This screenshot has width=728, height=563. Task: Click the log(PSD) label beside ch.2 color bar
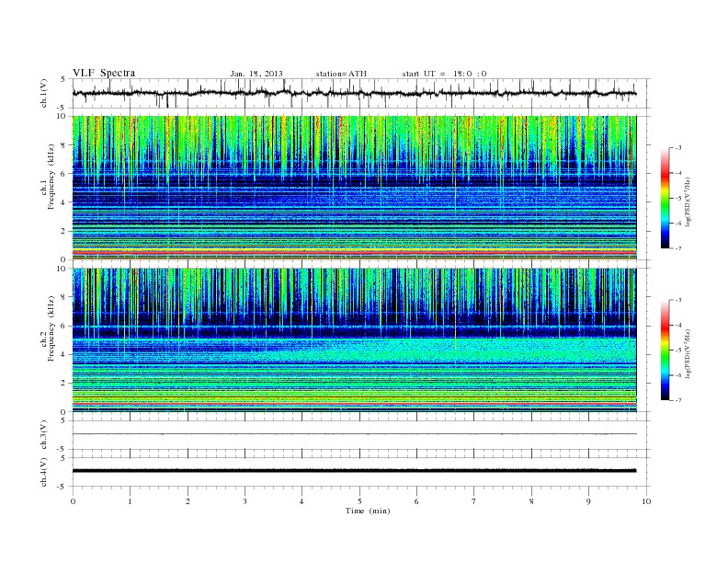pos(688,354)
